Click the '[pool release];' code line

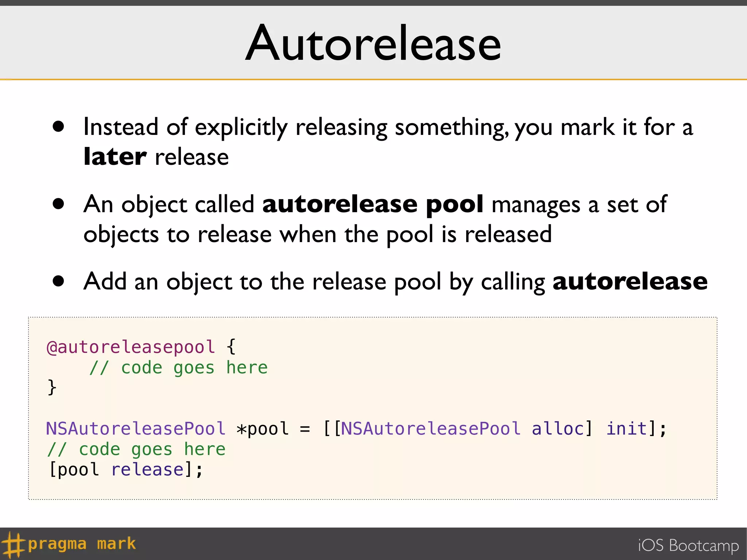[x=125, y=470]
